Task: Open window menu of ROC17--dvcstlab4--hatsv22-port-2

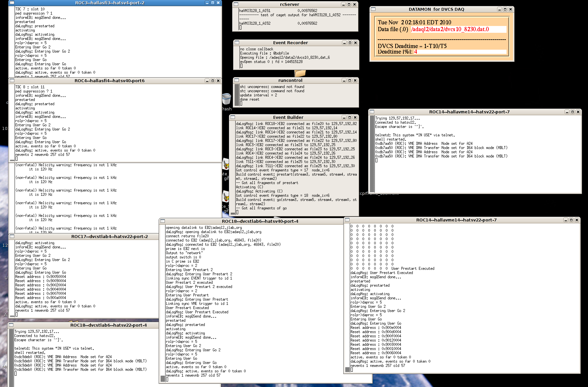Action: click(x=12, y=236)
